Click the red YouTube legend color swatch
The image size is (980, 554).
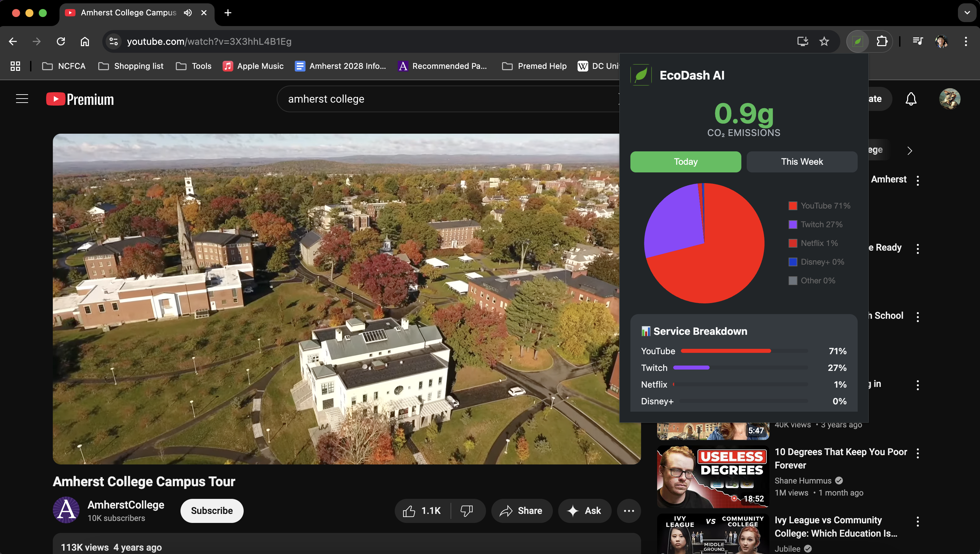coord(793,206)
